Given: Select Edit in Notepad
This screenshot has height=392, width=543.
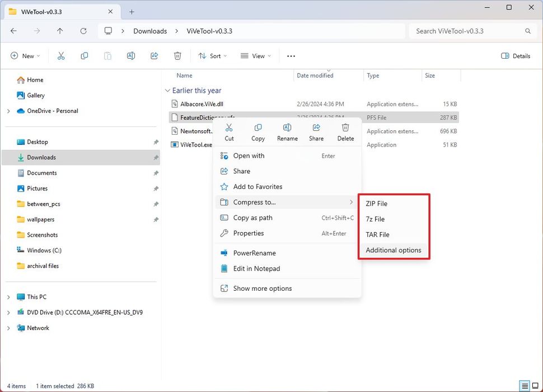Looking at the screenshot, I should (x=257, y=268).
